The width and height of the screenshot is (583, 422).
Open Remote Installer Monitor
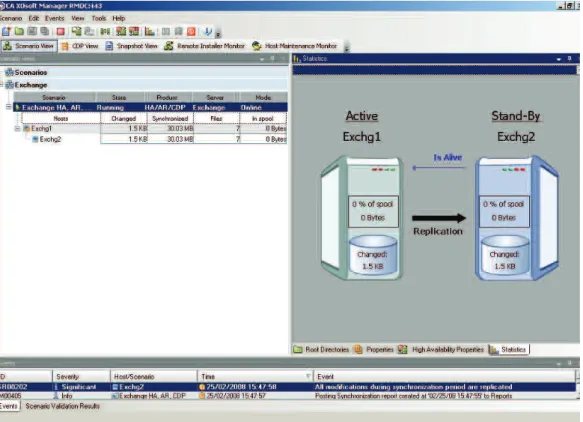tap(205, 46)
